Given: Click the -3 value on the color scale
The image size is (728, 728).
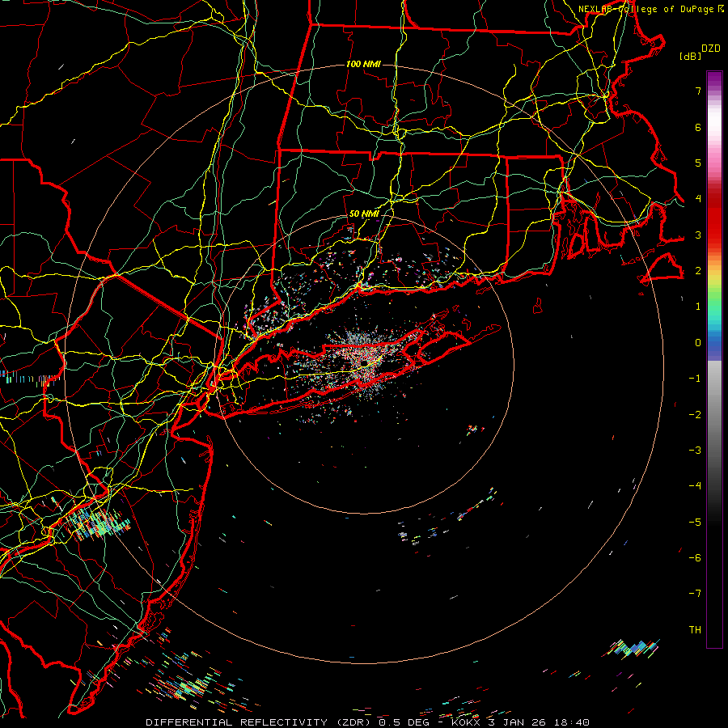Looking at the screenshot, I should (x=695, y=451).
